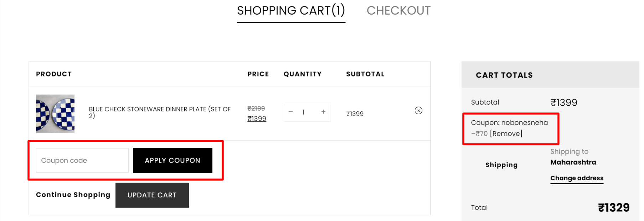The width and height of the screenshot is (644, 221).
Task: Remove the dinner plate item from cart
Action: [418, 111]
